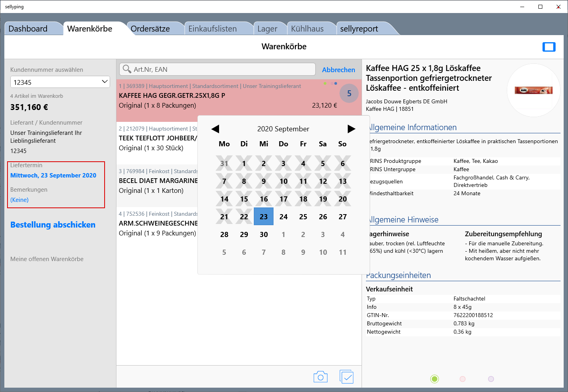Select greyed October 1 in calendar

(283, 234)
